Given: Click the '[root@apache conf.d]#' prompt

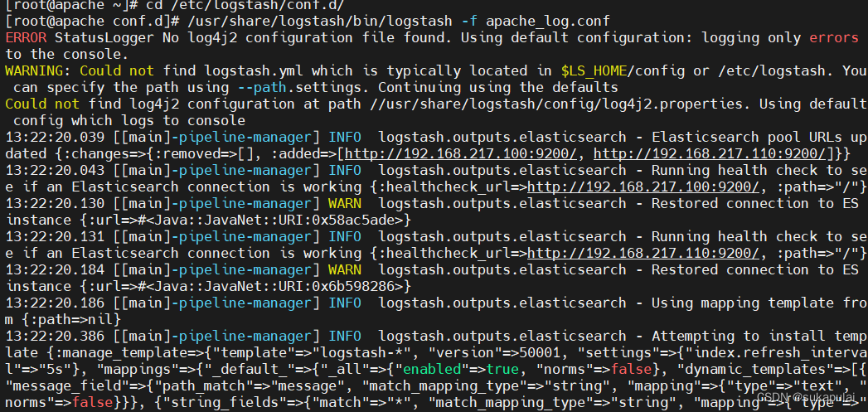Looking at the screenshot, I should [93, 22].
